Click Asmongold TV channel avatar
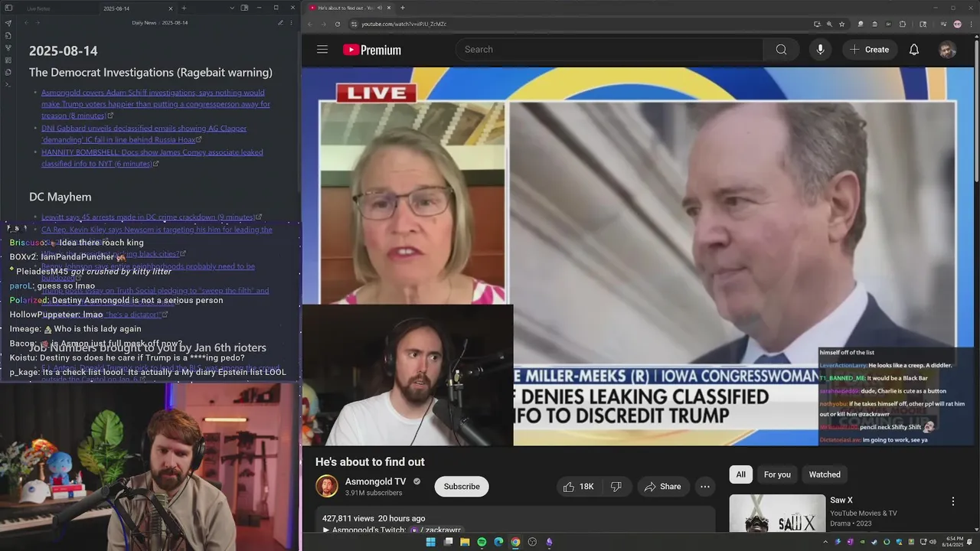This screenshot has width=980, height=551. click(327, 487)
